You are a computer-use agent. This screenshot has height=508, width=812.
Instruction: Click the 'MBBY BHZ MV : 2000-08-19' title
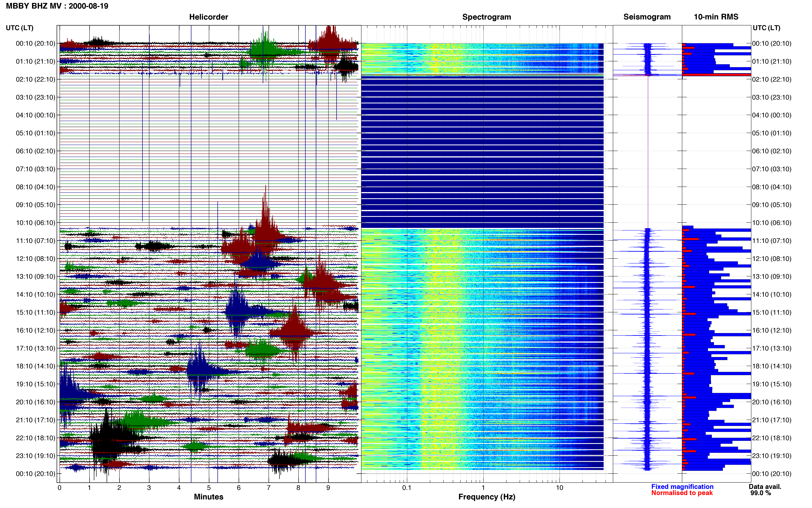[x=57, y=6]
